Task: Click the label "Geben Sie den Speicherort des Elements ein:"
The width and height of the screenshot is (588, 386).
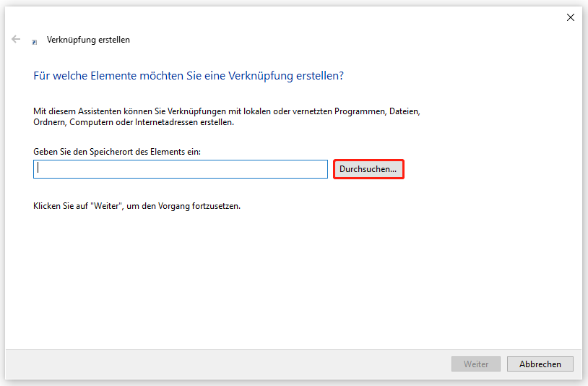Action: [117, 152]
